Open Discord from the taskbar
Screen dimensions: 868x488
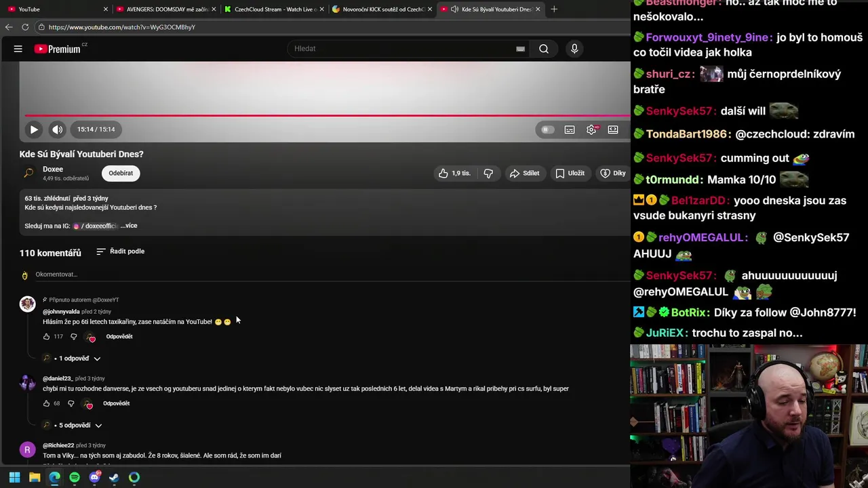[x=94, y=477]
